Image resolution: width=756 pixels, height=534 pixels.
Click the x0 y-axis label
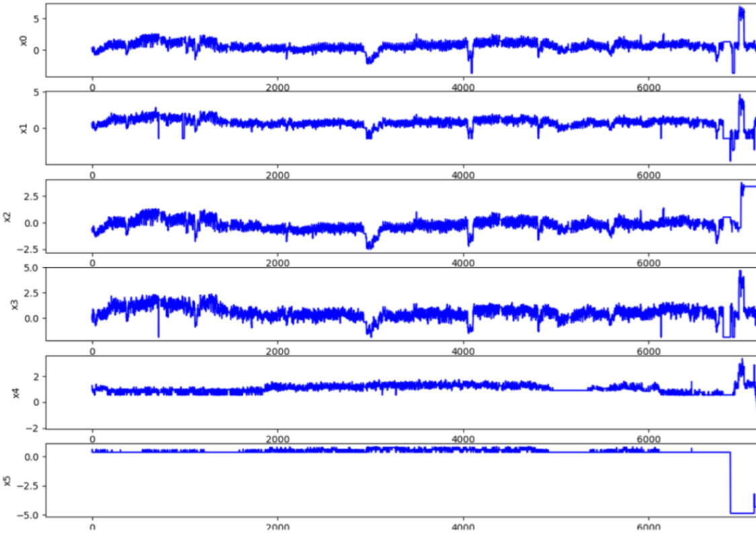coord(25,40)
